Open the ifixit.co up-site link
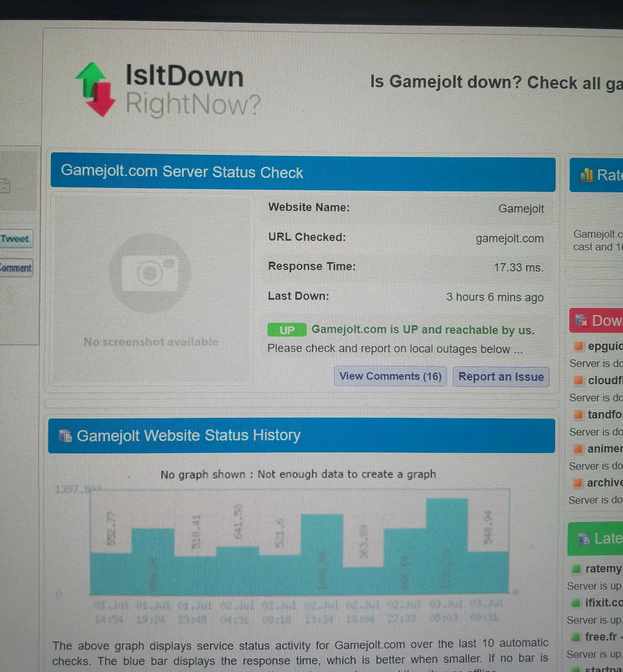The height and width of the screenshot is (672, 623). 604,603
